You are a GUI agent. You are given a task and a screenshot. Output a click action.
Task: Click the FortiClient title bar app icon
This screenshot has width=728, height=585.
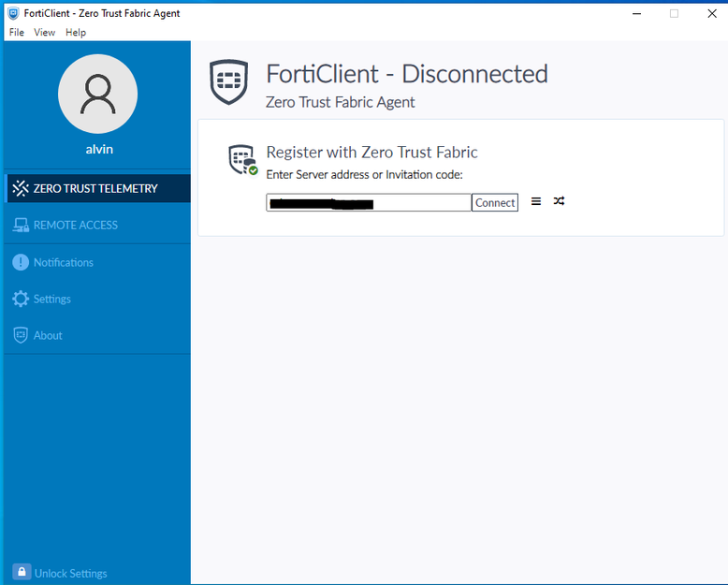click(13, 13)
